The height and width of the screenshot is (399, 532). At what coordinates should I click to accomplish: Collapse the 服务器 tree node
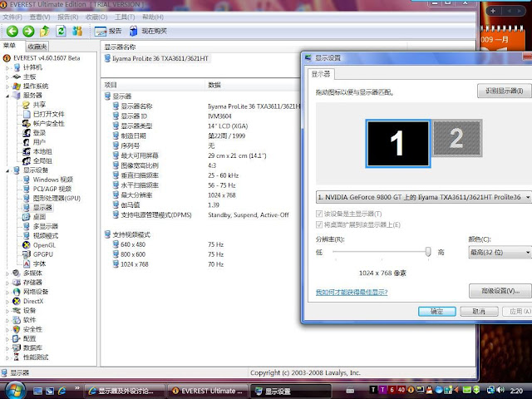[x=7, y=96]
